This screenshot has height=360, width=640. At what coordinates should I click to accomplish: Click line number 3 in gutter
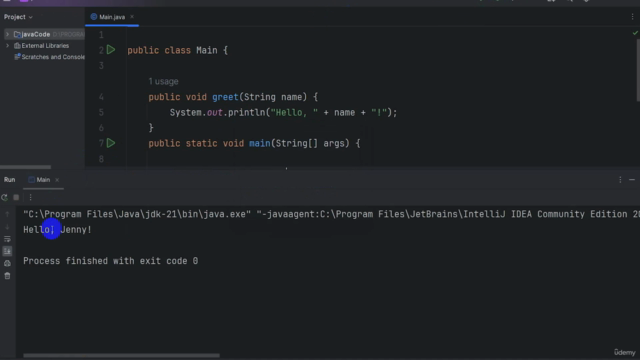pyautogui.click(x=101, y=66)
